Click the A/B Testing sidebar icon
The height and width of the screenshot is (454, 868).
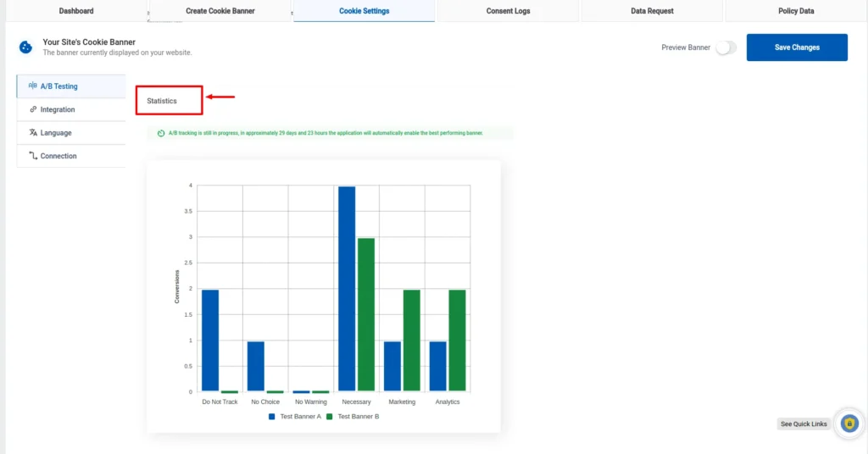pyautogui.click(x=33, y=86)
